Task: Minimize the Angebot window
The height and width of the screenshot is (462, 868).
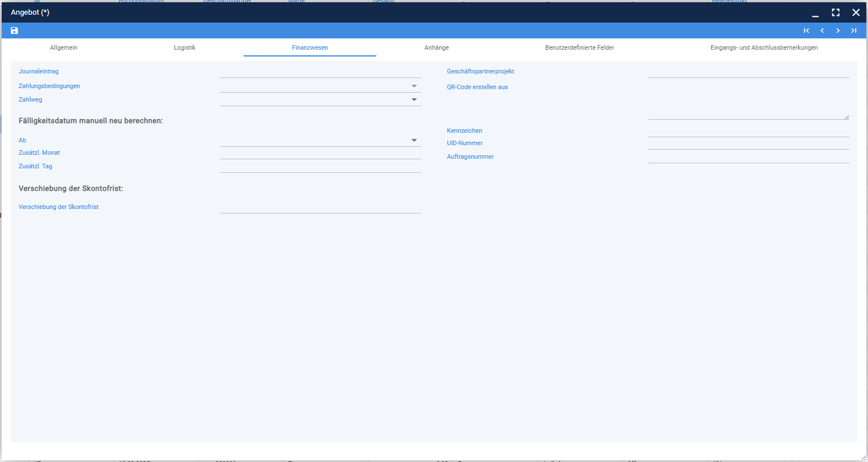Action: 815,12
